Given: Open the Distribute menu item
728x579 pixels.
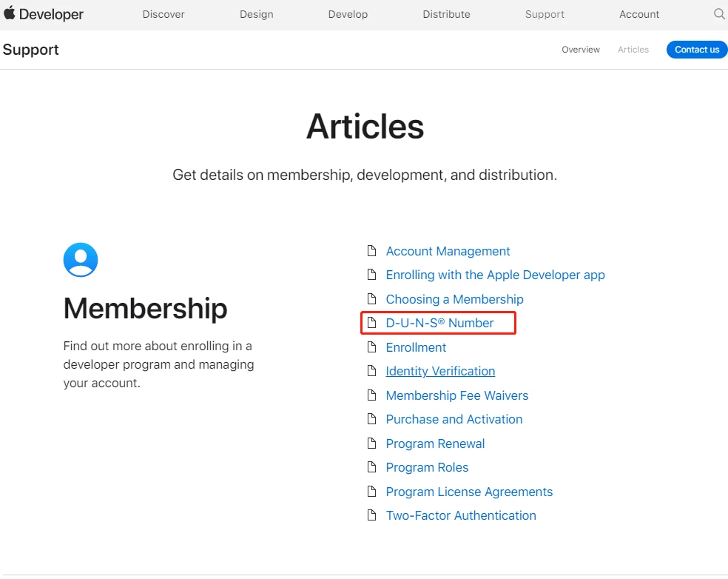Looking at the screenshot, I should (446, 14).
